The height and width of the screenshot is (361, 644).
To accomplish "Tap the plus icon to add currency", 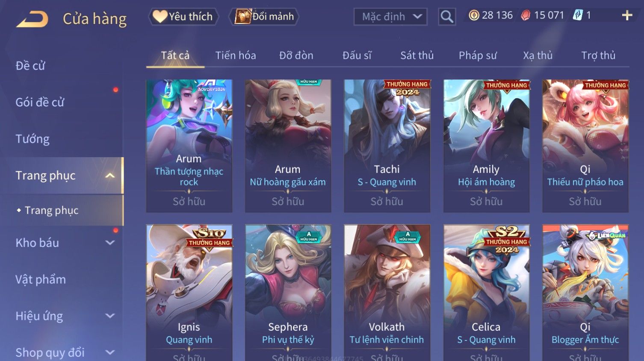I will pyautogui.click(x=627, y=16).
